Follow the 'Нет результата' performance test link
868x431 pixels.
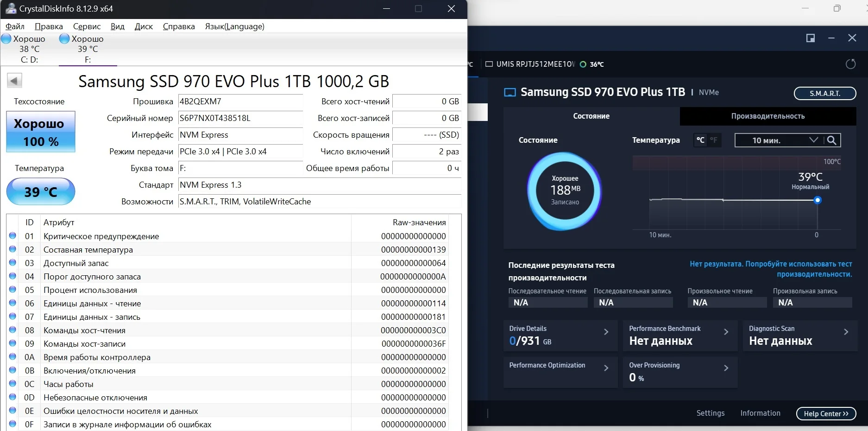point(771,269)
